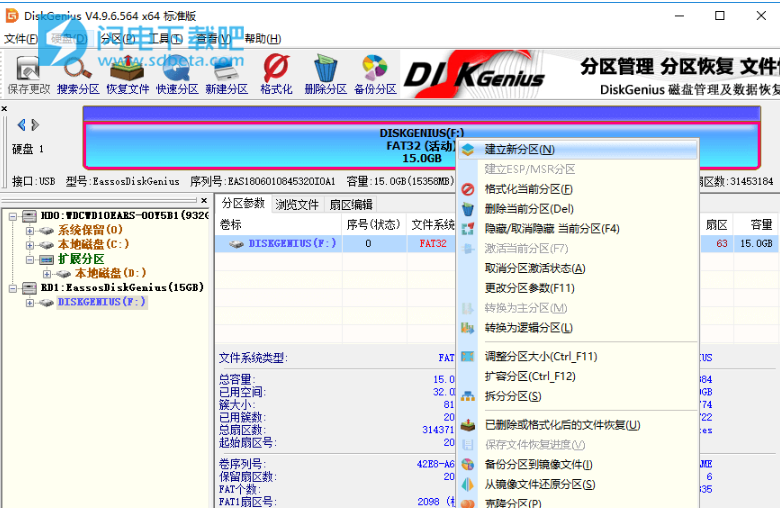
Task: Open the File (文件) menu
Action: pyautogui.click(x=21, y=39)
